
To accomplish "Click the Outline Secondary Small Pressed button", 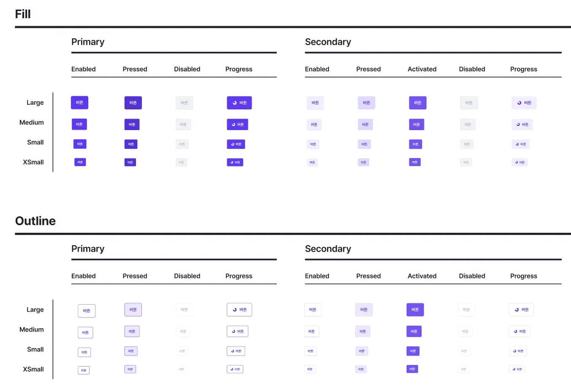I will [x=362, y=351].
